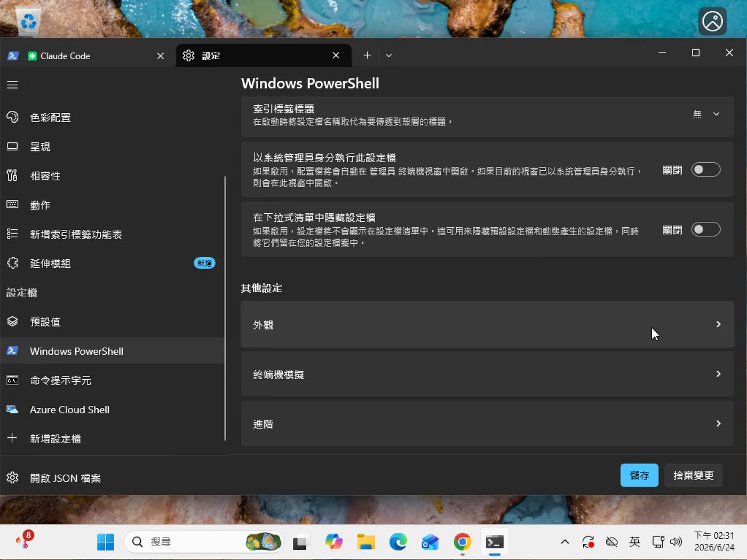Select 預設值 defaults profile
747x560 pixels.
pos(112,322)
